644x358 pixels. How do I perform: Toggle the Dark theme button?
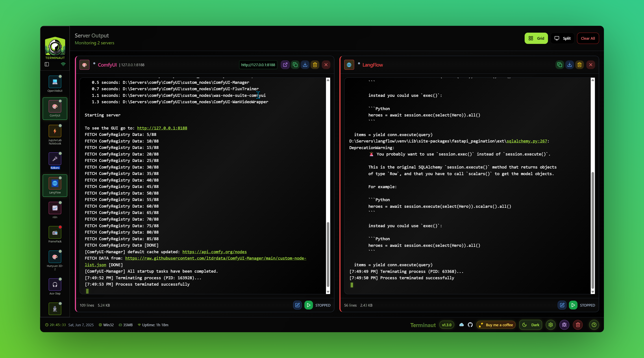[x=531, y=325]
